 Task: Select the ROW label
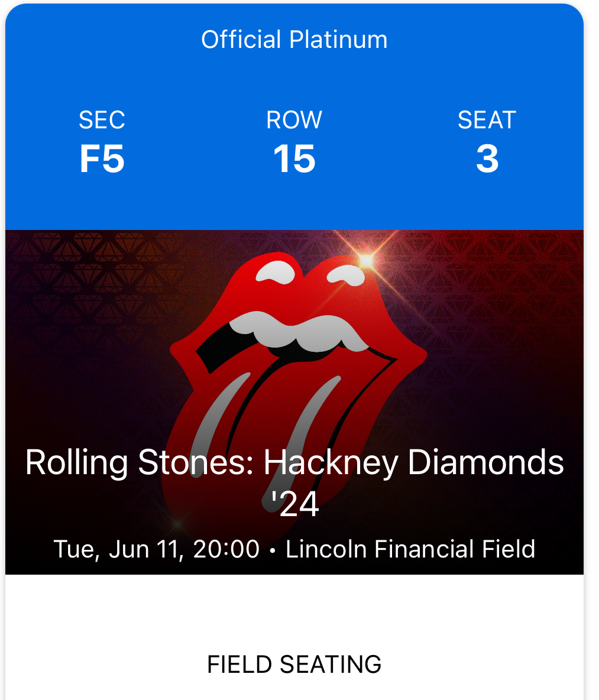click(294, 120)
